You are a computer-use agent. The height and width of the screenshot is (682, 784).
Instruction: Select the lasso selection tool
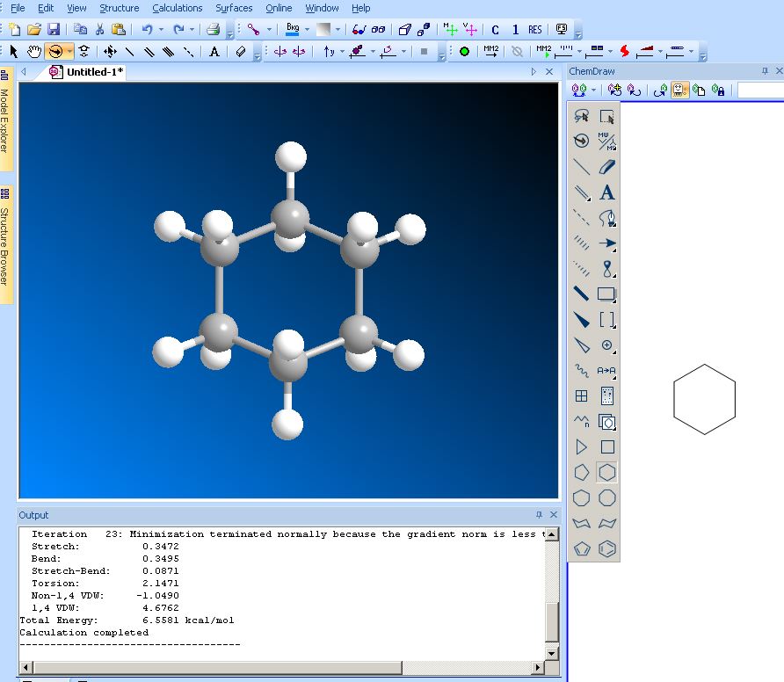tap(581, 116)
